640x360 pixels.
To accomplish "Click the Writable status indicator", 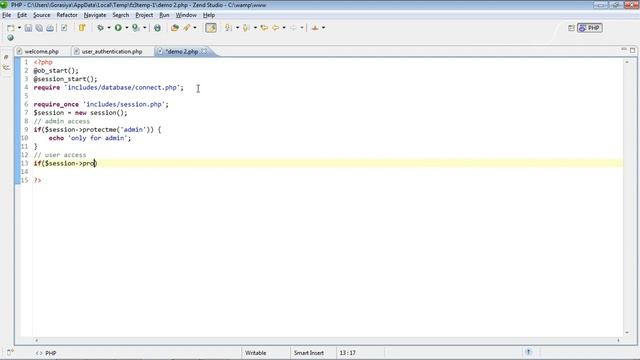I will [x=256, y=353].
